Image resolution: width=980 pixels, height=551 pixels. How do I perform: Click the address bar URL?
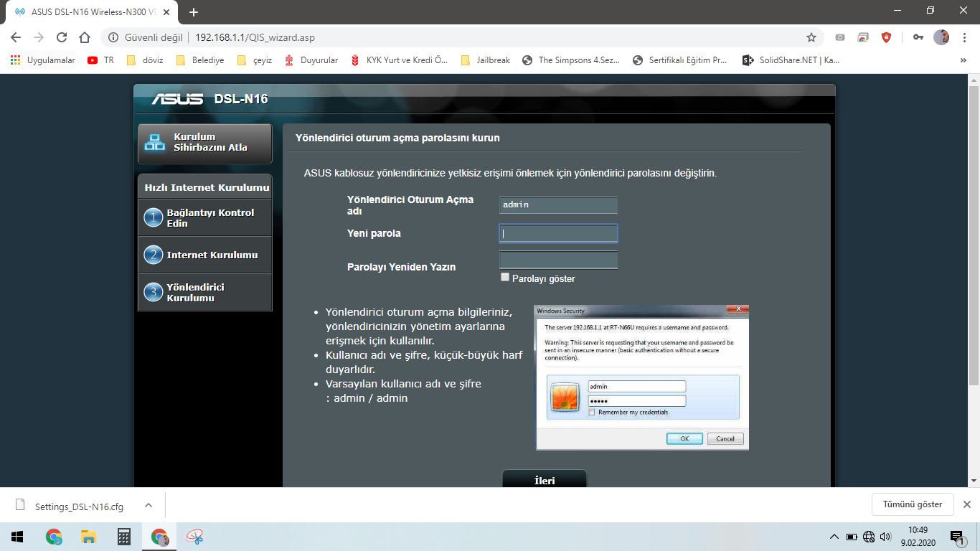pyautogui.click(x=255, y=37)
